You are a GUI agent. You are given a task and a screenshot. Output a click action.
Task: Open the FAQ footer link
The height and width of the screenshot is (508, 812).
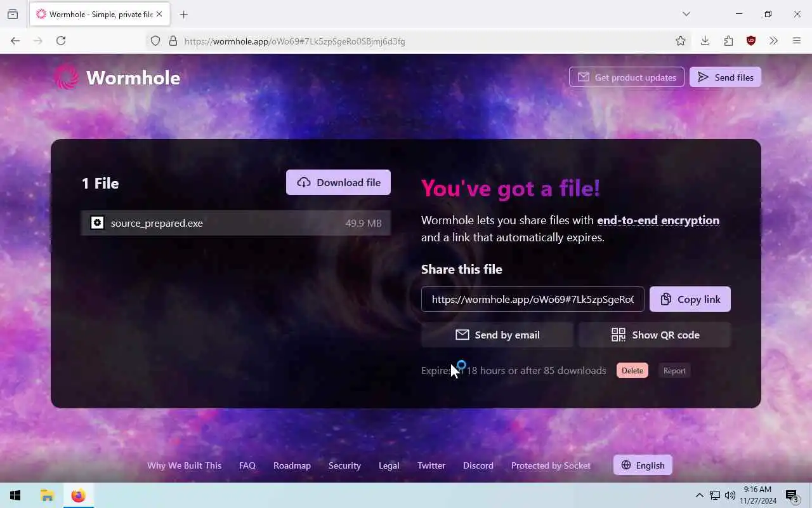pos(247,465)
